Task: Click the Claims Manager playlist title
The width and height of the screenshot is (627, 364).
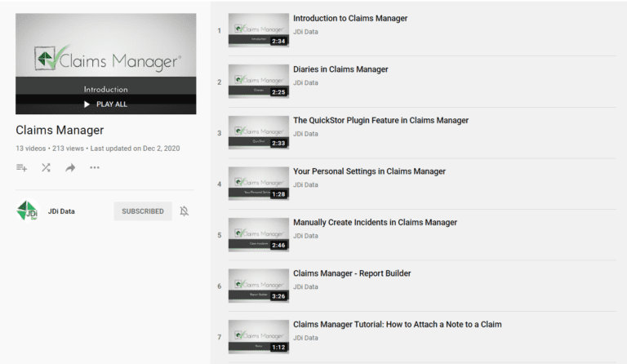Action: coord(60,131)
